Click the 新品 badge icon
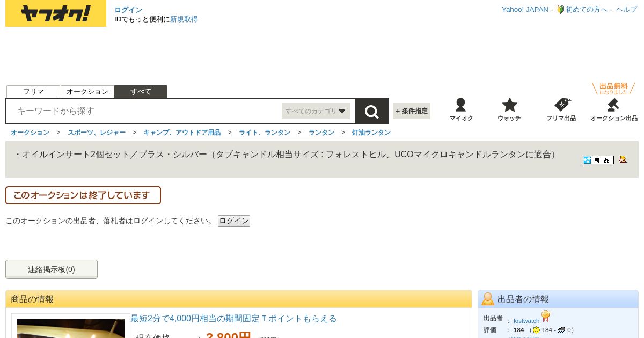The height and width of the screenshot is (338, 644). (x=598, y=160)
